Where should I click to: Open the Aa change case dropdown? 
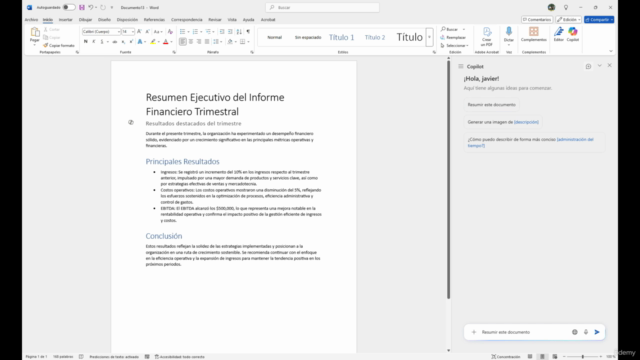click(158, 31)
